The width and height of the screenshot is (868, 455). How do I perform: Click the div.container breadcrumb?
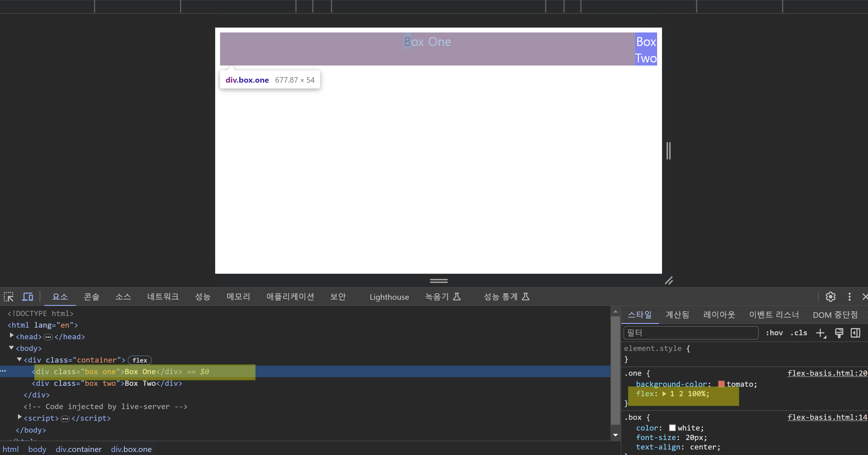79,449
